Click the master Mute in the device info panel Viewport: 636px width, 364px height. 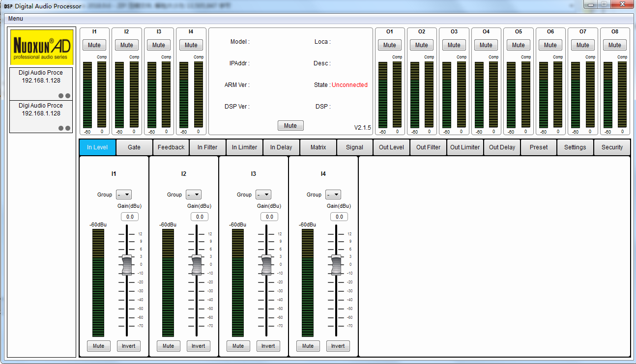[x=290, y=125]
